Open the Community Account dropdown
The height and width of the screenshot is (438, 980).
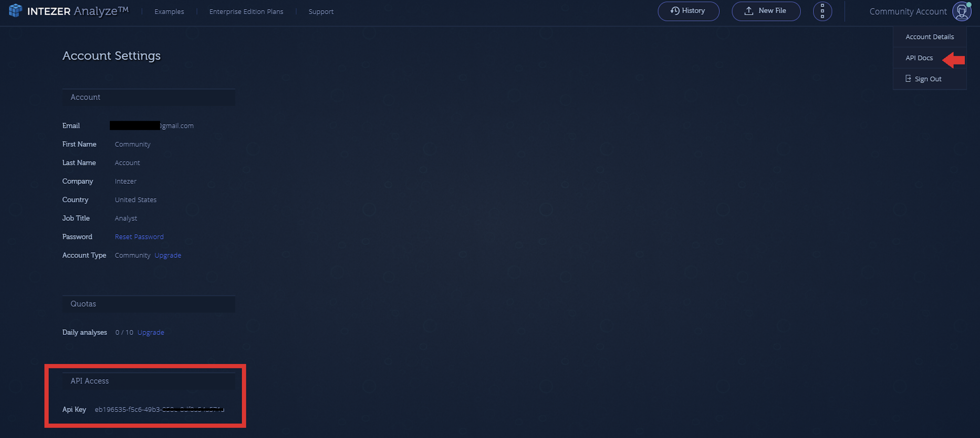(x=908, y=12)
